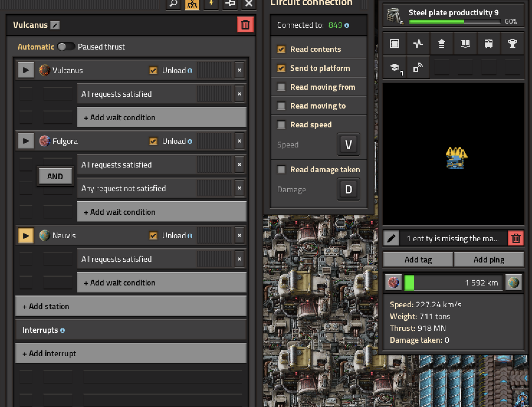Delete the entity missing alert trash icon
This screenshot has width=532, height=407.
pos(516,238)
